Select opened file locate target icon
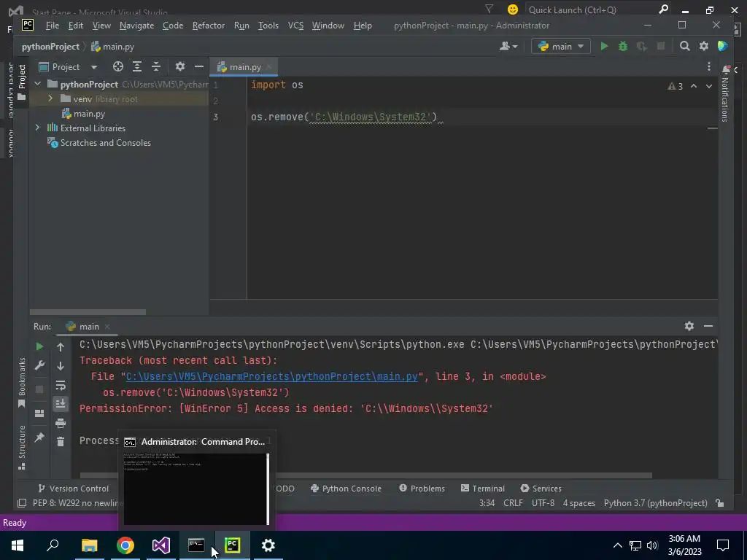The width and height of the screenshot is (747, 560). [x=118, y=66]
